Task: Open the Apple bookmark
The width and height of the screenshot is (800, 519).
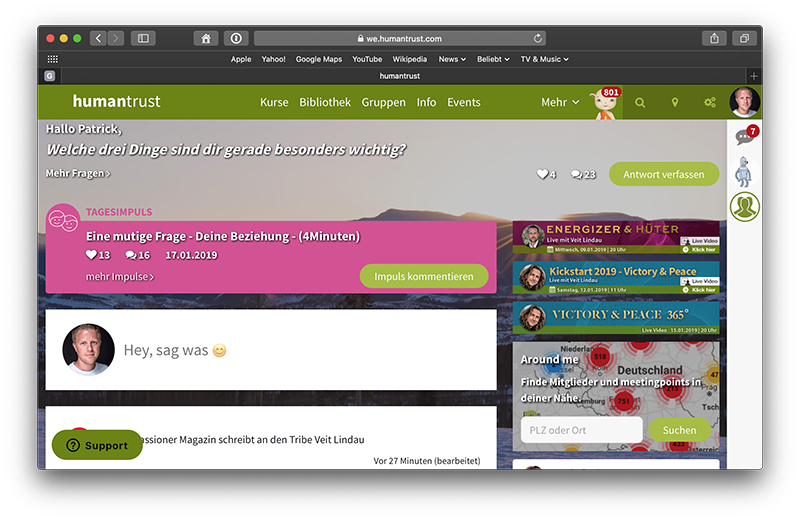Action: [x=241, y=59]
